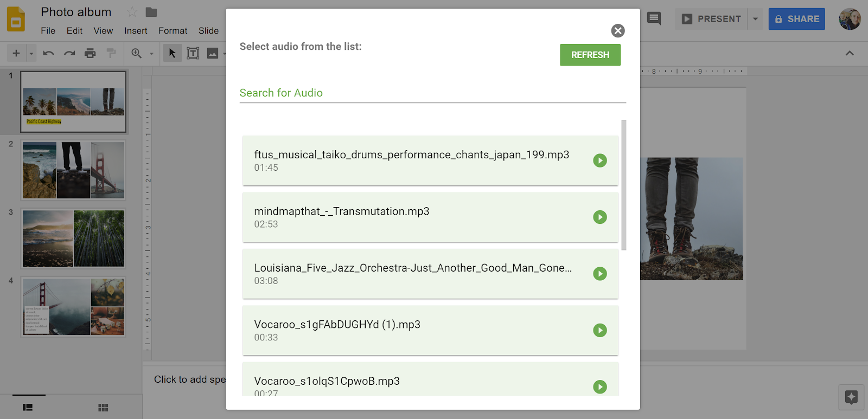Switch to filmstrip view of slides
868x419 pixels.
pyautogui.click(x=28, y=408)
